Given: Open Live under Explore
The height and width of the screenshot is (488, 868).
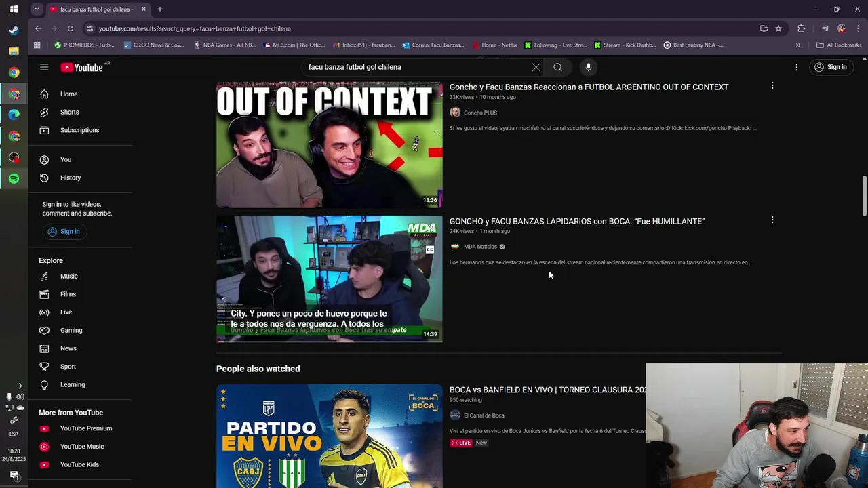Looking at the screenshot, I should tap(66, 312).
